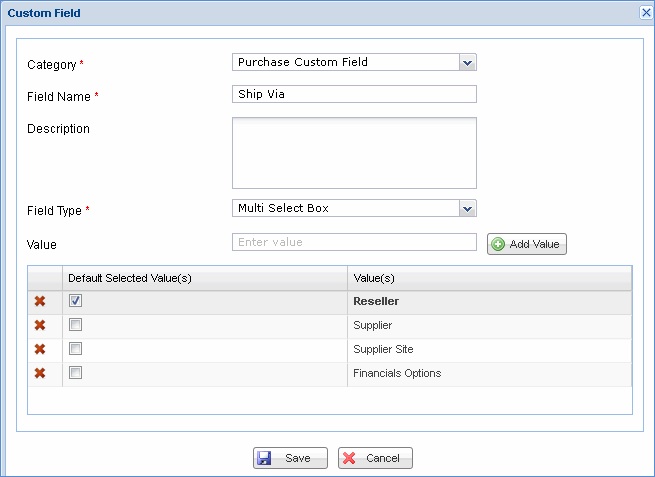655x477 pixels.
Task: Sort by Default Selected Value(s) column header
Action: click(x=205, y=277)
